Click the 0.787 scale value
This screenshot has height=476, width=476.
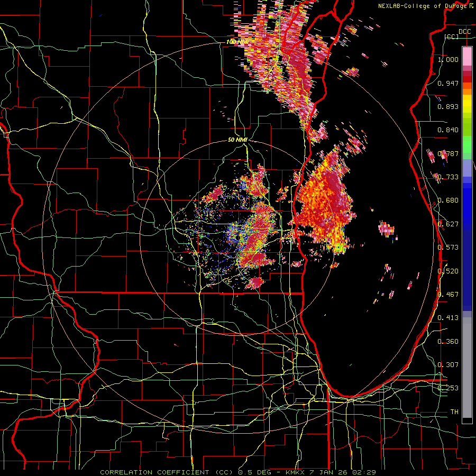pyautogui.click(x=448, y=153)
